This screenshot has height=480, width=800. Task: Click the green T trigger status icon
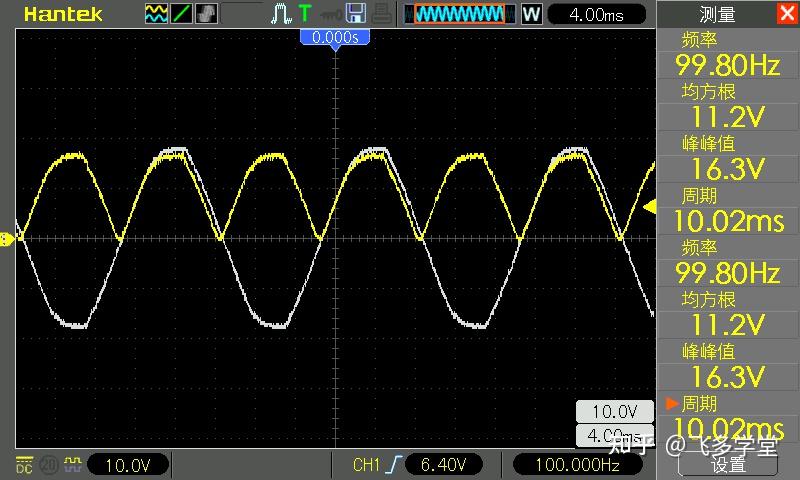pyautogui.click(x=305, y=14)
